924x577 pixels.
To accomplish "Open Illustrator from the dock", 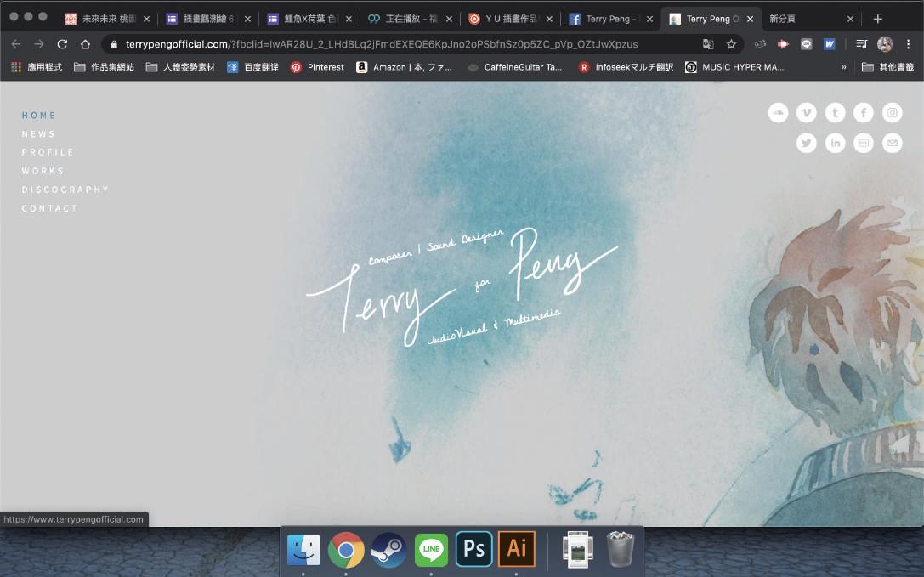I will pos(516,549).
